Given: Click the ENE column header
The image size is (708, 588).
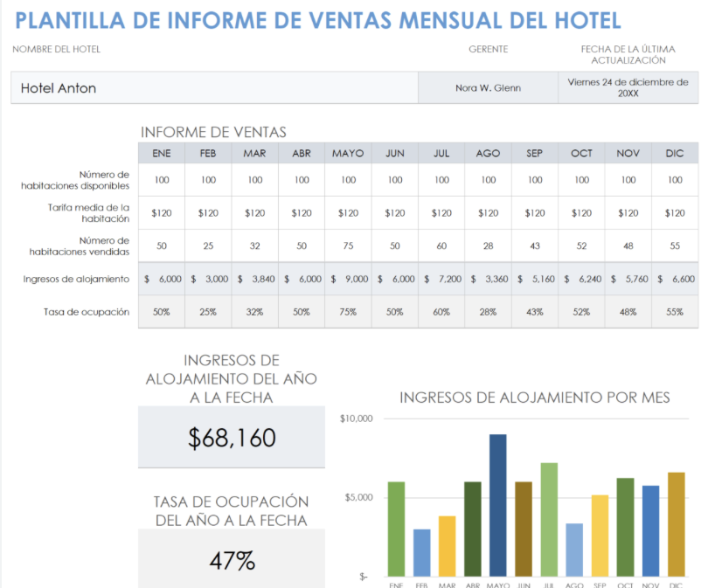Looking at the screenshot, I should click(162, 153).
